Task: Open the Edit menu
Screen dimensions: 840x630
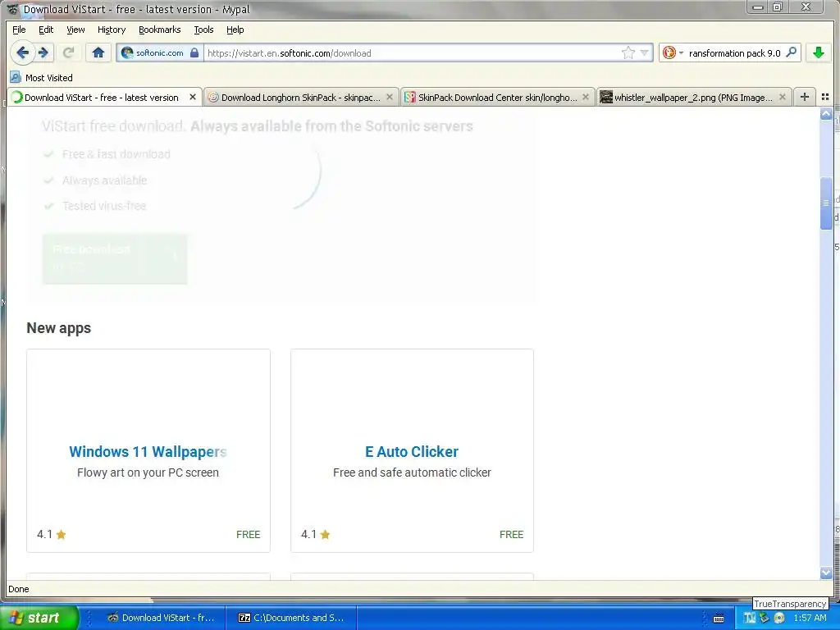Action: 46,30
